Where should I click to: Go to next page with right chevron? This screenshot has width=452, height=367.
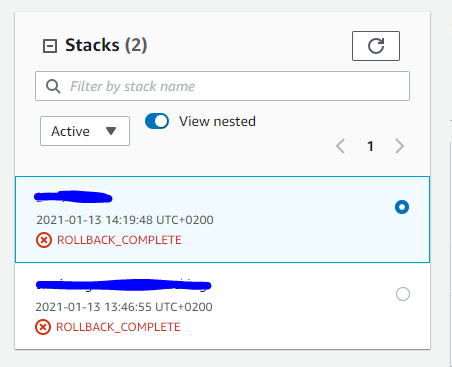coord(400,146)
